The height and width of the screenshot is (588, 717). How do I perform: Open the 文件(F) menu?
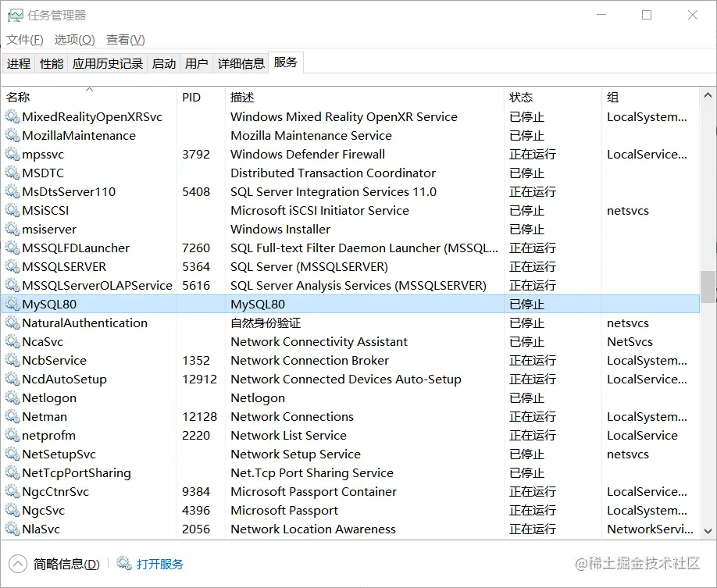(x=25, y=40)
